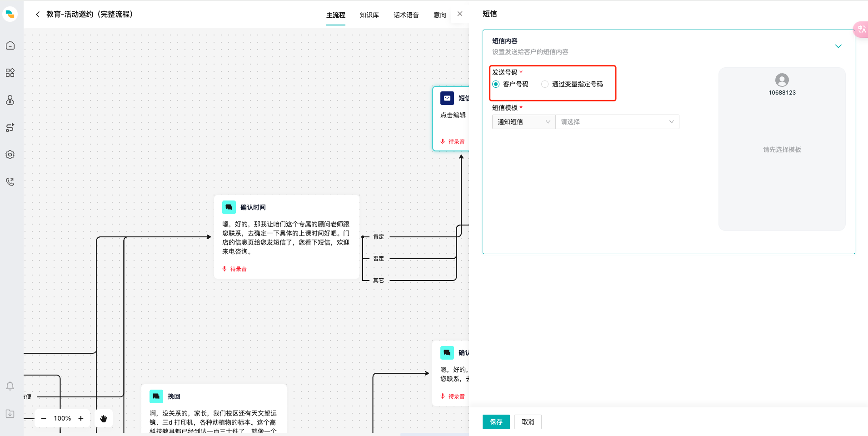Switch to the 知识库 tab
Viewport: 868px width, 436px height.
pos(369,15)
